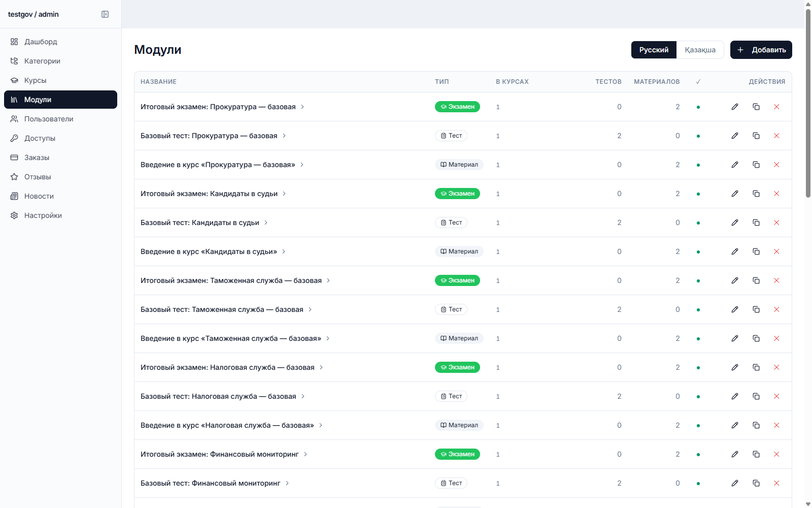Viewport: 812px width, 508px height.
Task: Duplicate 'Базовый тест: Финансовый мониторинг' module
Action: (x=756, y=483)
